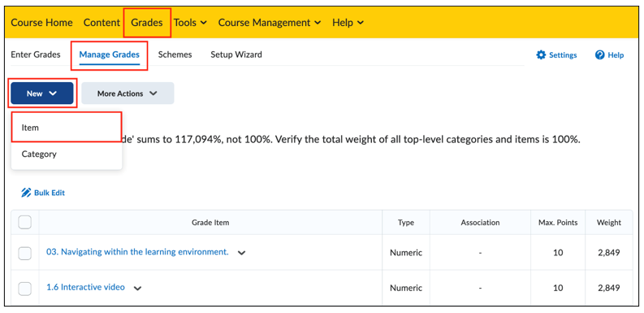Open the Tools menu dropdown
644x313 pixels.
pyautogui.click(x=190, y=23)
